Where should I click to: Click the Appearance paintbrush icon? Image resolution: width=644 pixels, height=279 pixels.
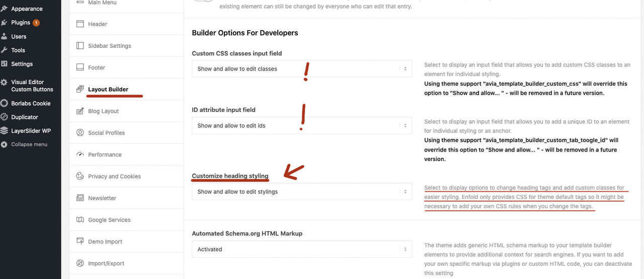[x=5, y=9]
